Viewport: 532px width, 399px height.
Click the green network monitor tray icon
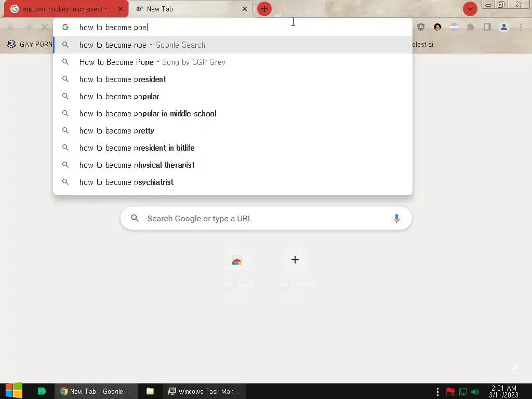[x=463, y=392]
